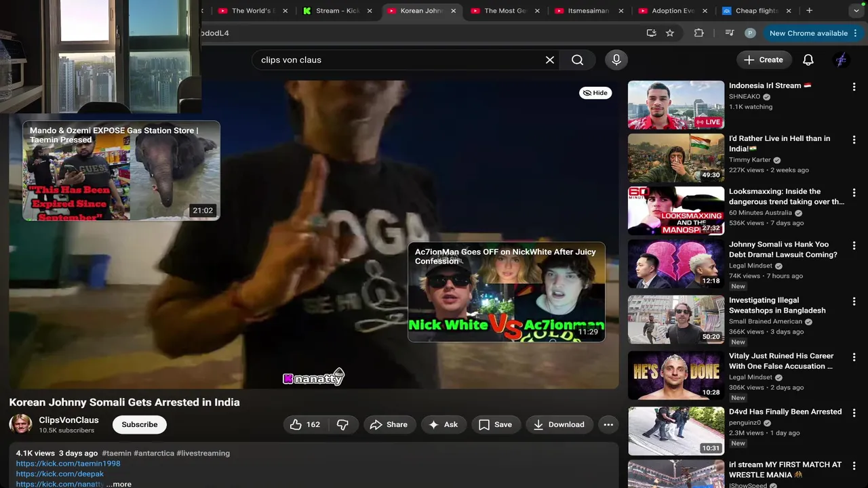
Task: Open options menu for Indonesia Irl Stream
Action: (854, 87)
